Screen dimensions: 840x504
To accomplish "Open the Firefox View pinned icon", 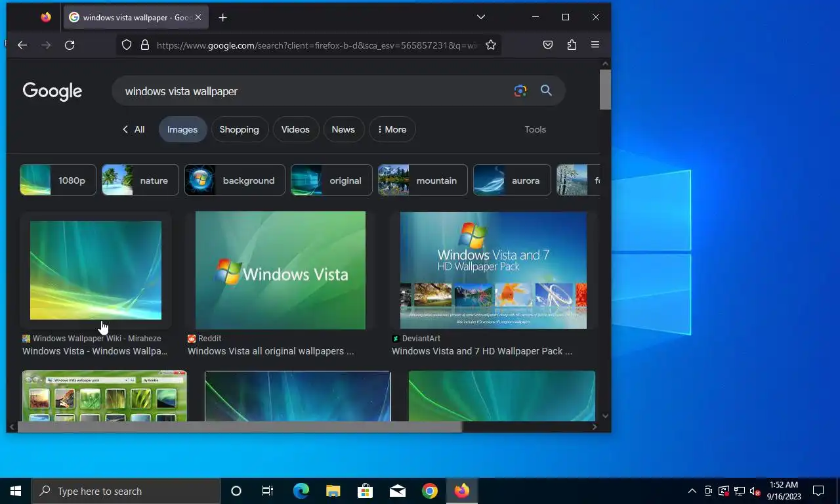I will click(45, 18).
